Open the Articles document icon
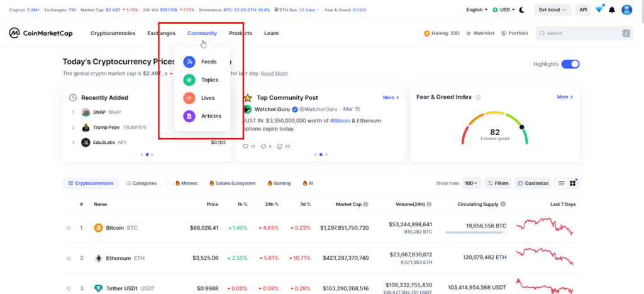This screenshot has width=644, height=294. coord(189,116)
